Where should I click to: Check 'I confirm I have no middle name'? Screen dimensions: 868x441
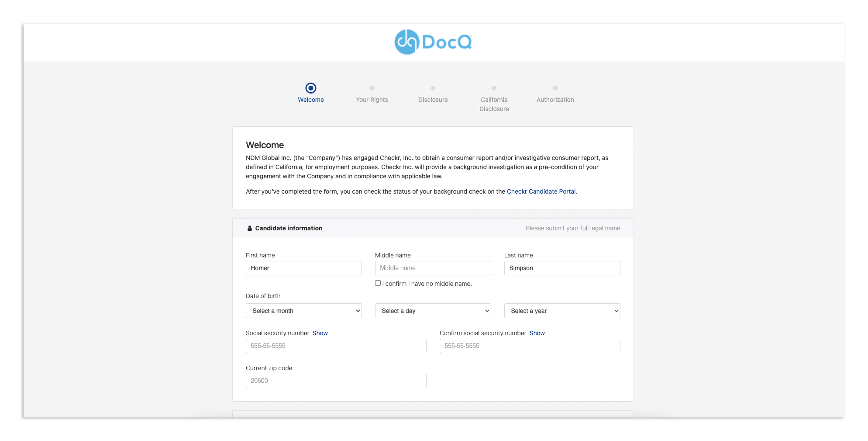tap(378, 283)
